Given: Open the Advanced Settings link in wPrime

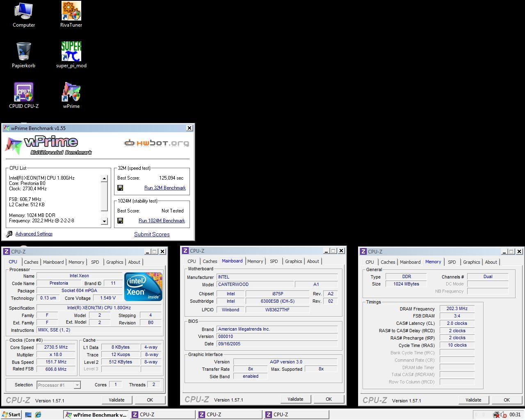Looking at the screenshot, I should [x=34, y=234].
